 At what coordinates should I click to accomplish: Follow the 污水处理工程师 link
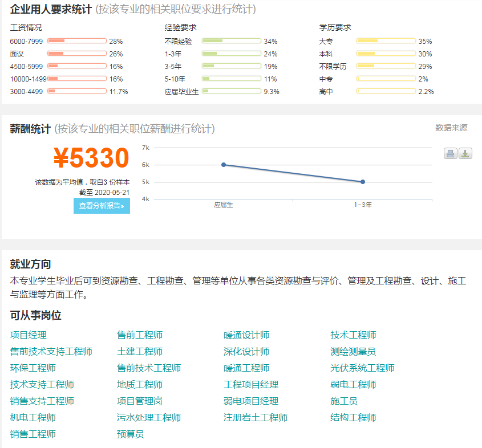coord(149,418)
